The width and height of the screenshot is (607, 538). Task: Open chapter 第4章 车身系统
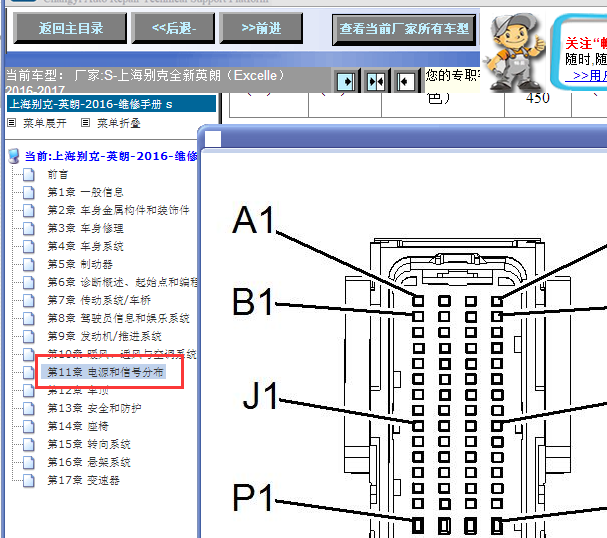click(85, 246)
